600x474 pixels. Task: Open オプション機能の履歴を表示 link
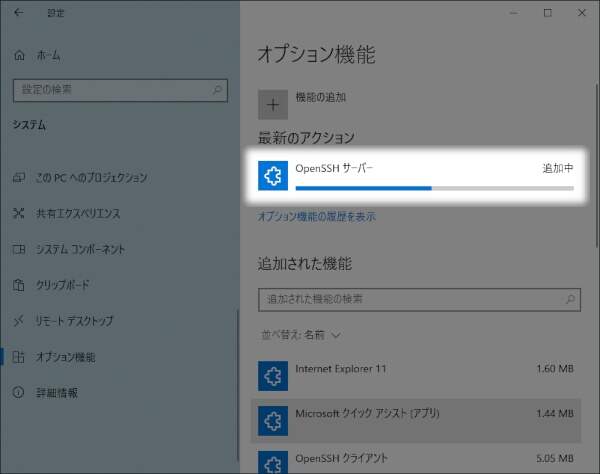point(317,217)
